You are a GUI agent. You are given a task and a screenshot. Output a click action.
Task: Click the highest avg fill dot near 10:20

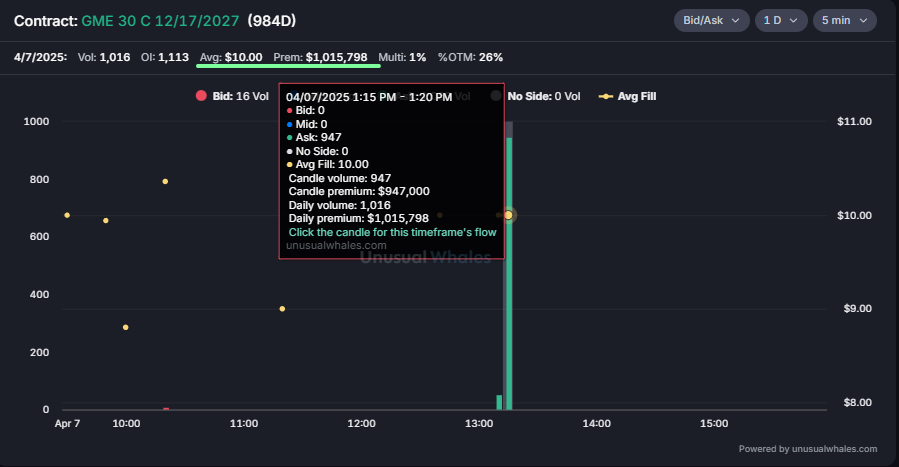point(165,182)
